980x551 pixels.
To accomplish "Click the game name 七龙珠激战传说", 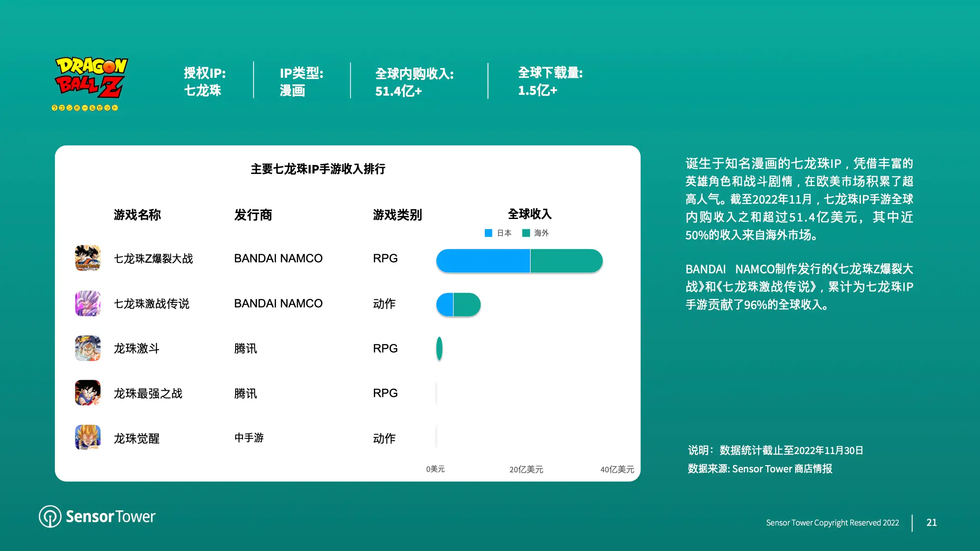I will tap(152, 304).
